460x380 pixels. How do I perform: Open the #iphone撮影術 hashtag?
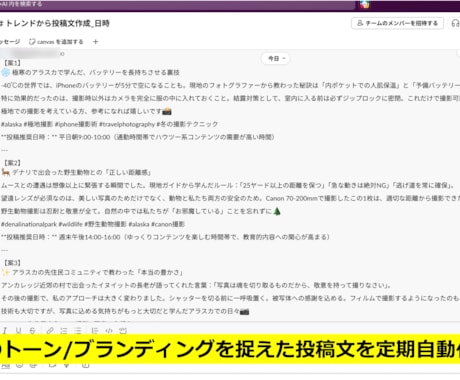[x=76, y=124]
